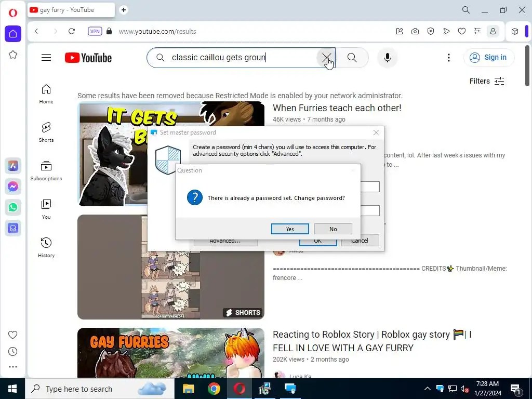Open YouTube hamburger guide menu
Image resolution: width=532 pixels, height=399 pixels.
(46, 57)
